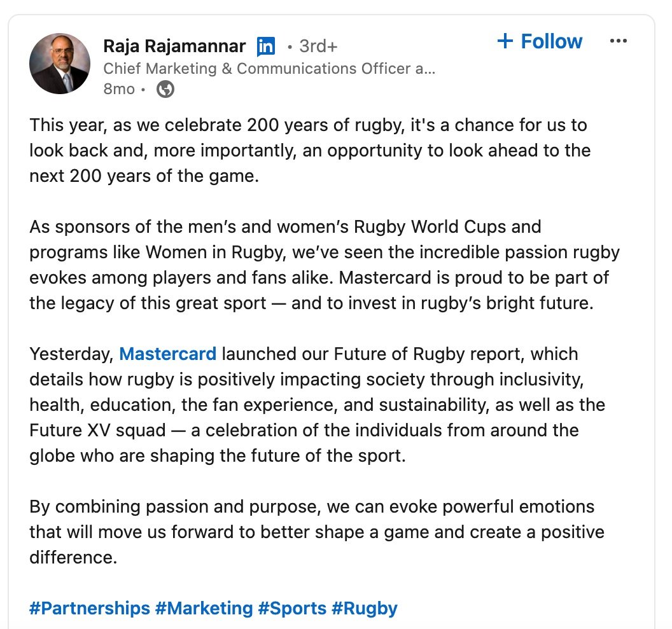Click the paragraph starting "This year, as we celebrate"
The height and width of the screenshot is (629, 672).
[309, 150]
